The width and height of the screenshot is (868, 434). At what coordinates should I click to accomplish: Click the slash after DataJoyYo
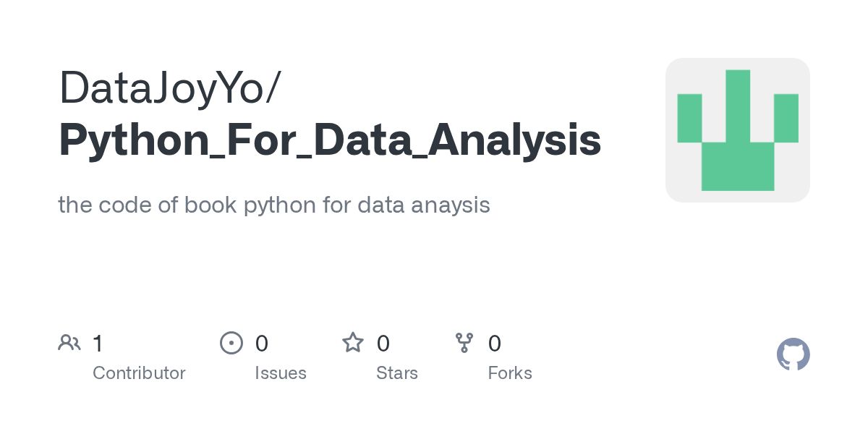(273, 88)
